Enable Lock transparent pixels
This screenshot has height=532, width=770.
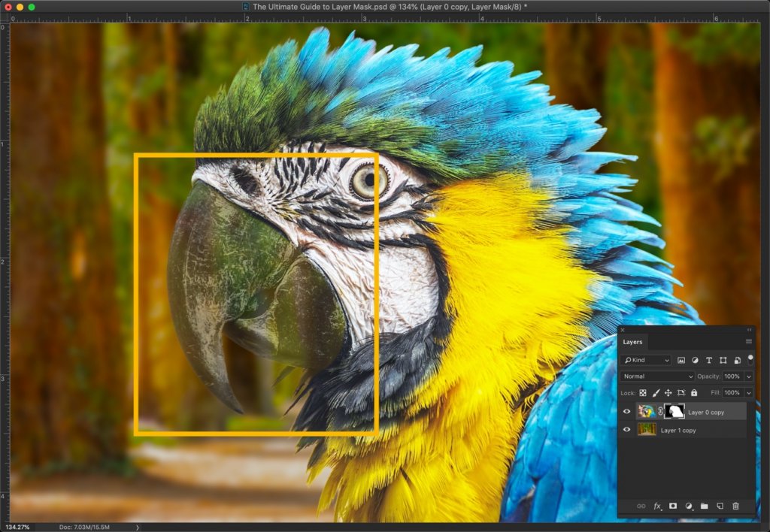[643, 392]
